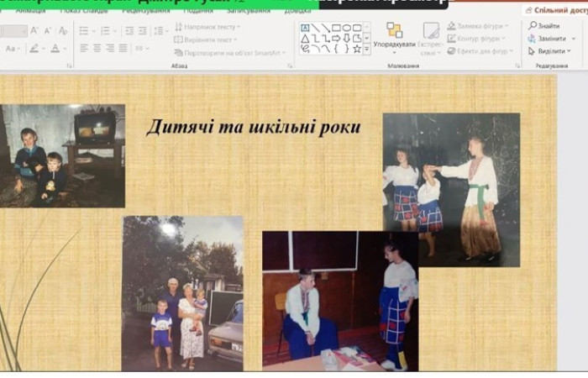
Task: Select the Rectangle shape
Action: coord(336,28)
